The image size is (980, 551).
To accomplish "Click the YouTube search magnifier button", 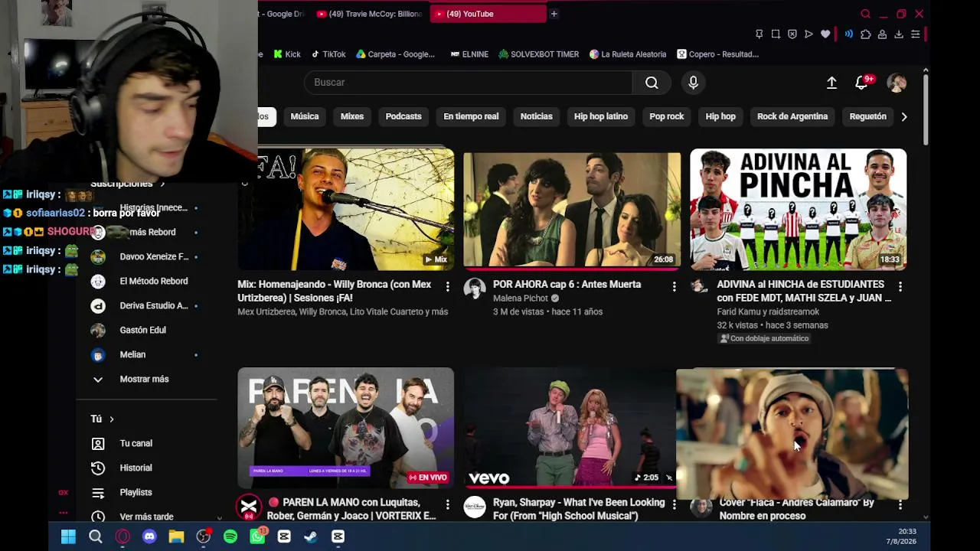I will point(652,83).
